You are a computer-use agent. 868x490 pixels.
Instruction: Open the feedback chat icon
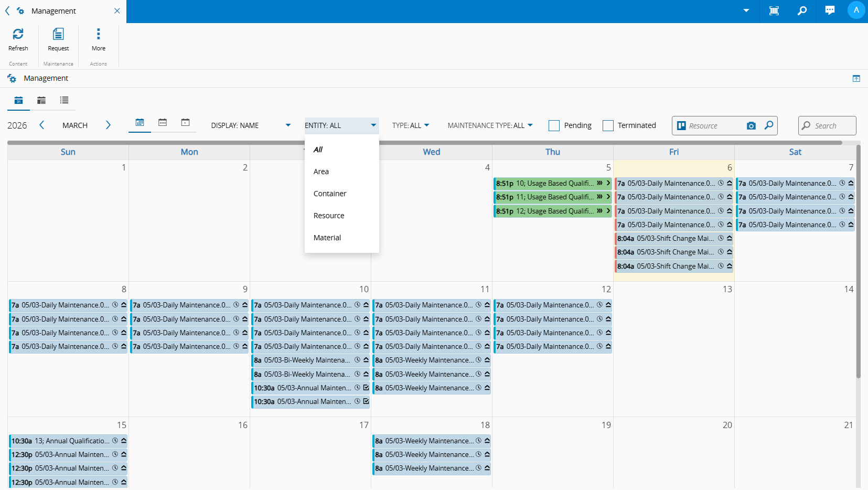click(830, 10)
